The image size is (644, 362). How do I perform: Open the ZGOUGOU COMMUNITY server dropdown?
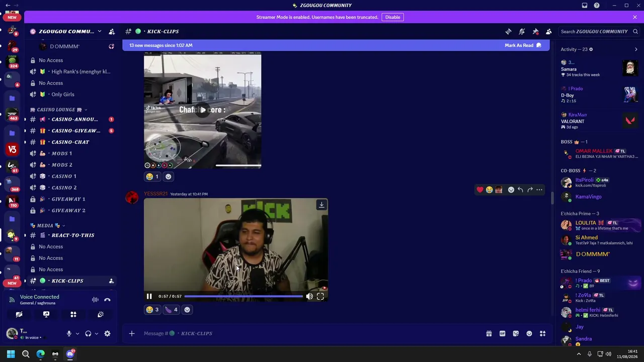click(x=65, y=31)
